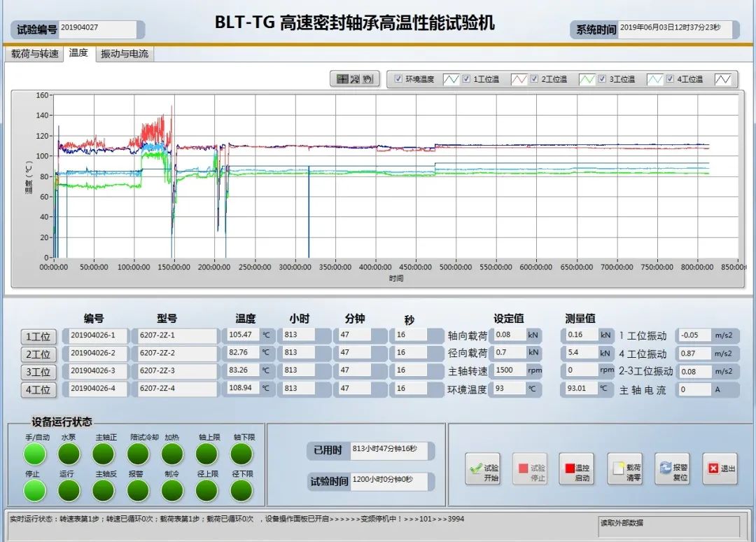This screenshot has width=756, height=542.
Task: Click the 试验开始 start test button
Action: [x=483, y=468]
